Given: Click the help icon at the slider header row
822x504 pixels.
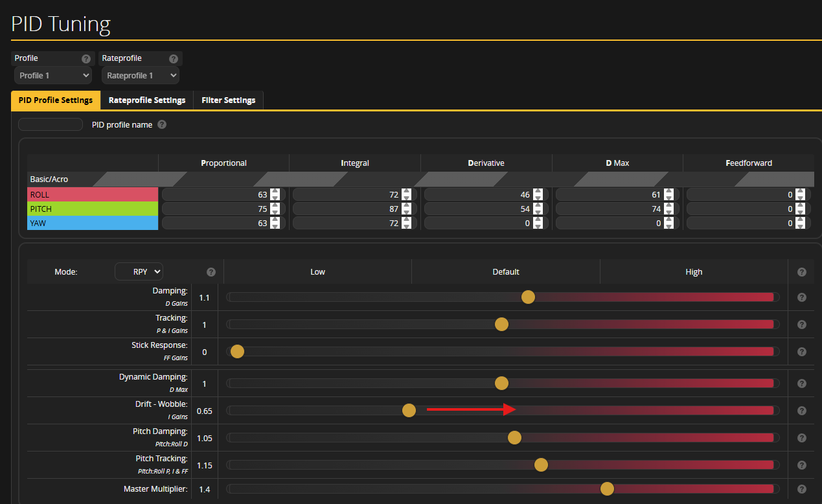Looking at the screenshot, I should tap(802, 272).
